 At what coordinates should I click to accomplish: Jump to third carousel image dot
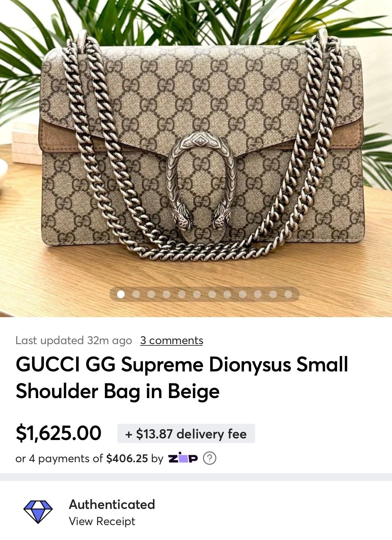pyautogui.click(x=151, y=294)
